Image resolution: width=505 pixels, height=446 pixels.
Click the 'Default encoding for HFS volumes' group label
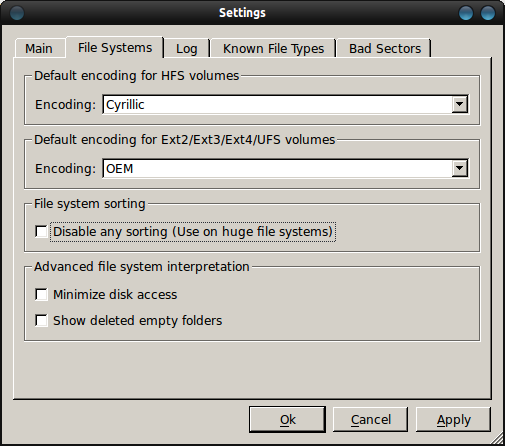137,76
